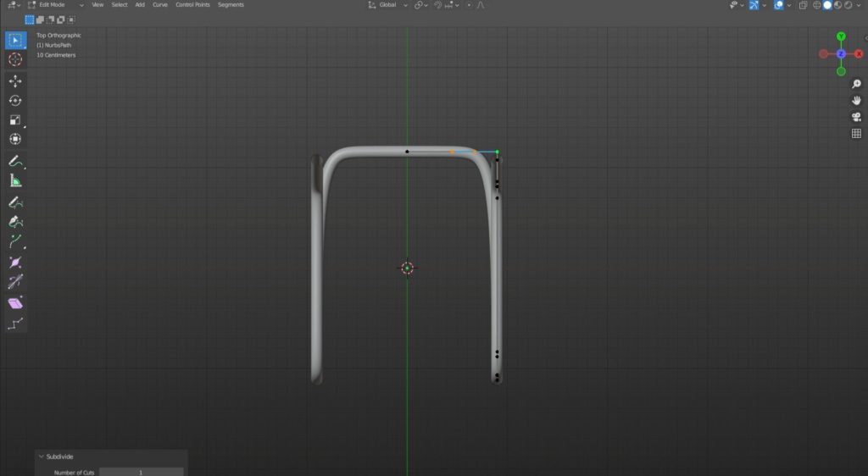Open the Global transform orientation dropdown

[387, 5]
